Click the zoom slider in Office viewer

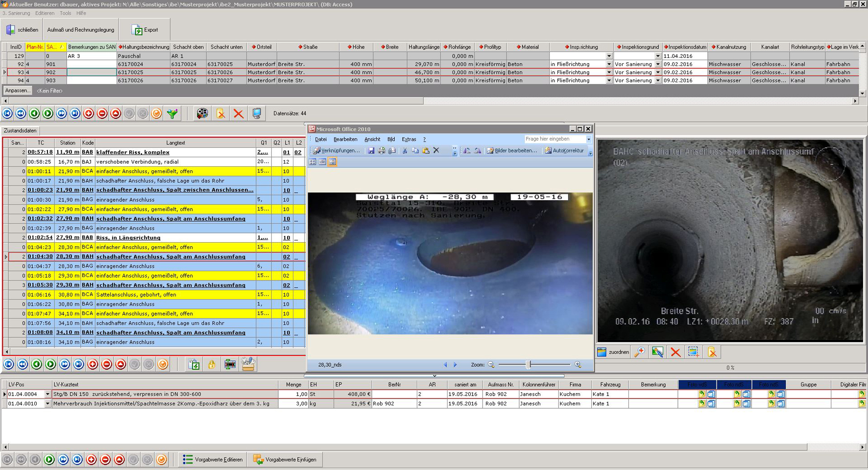tap(529, 365)
